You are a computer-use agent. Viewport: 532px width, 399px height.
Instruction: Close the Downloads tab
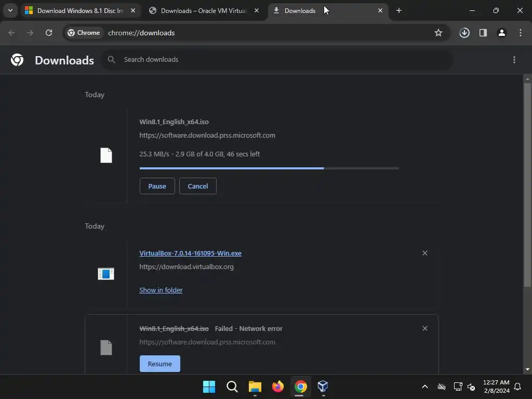click(380, 11)
